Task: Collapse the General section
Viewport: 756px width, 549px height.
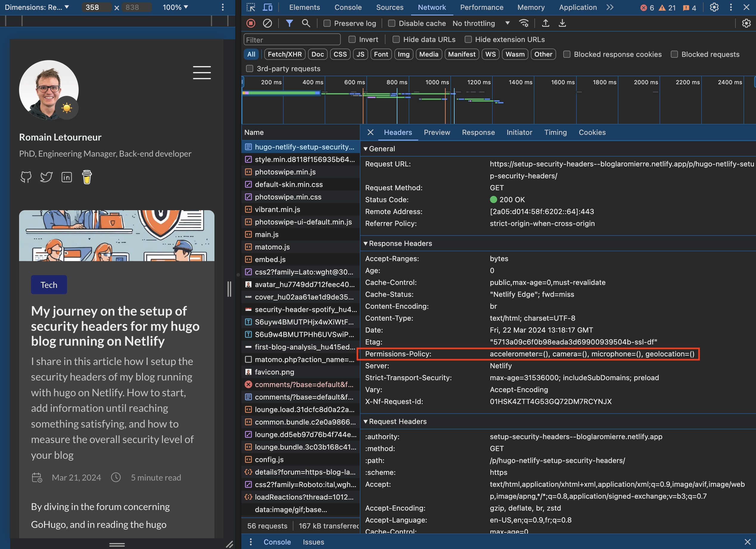Action: (380, 149)
